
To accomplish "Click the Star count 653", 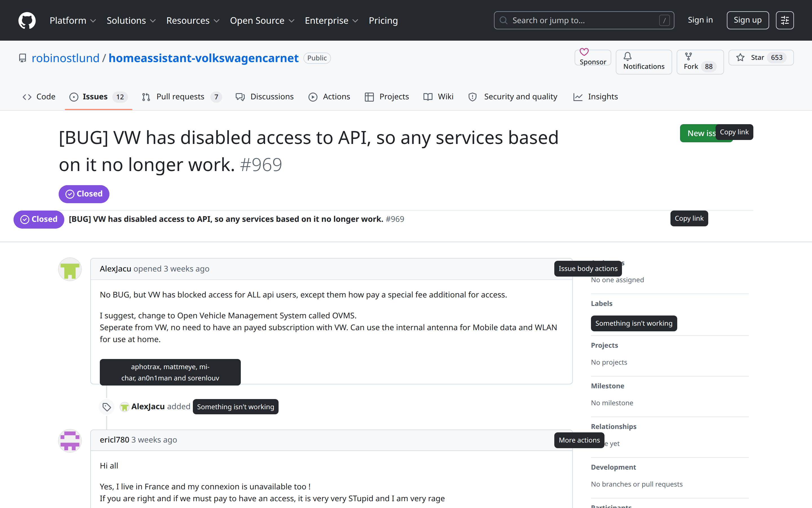I will pyautogui.click(x=776, y=58).
